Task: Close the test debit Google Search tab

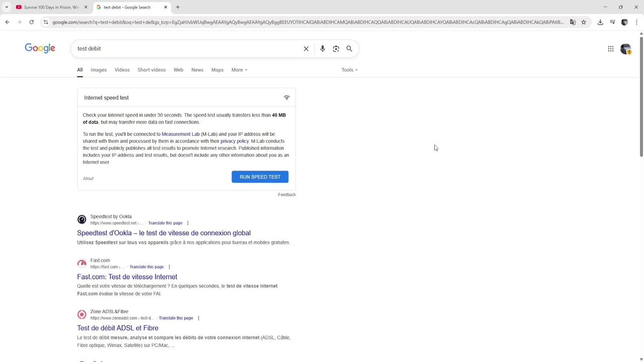Action: pyautogui.click(x=166, y=7)
